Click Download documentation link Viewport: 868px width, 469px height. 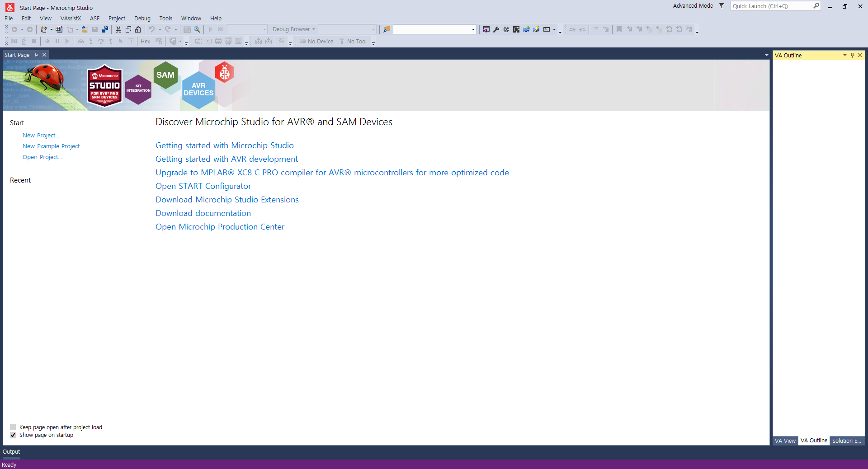(203, 213)
